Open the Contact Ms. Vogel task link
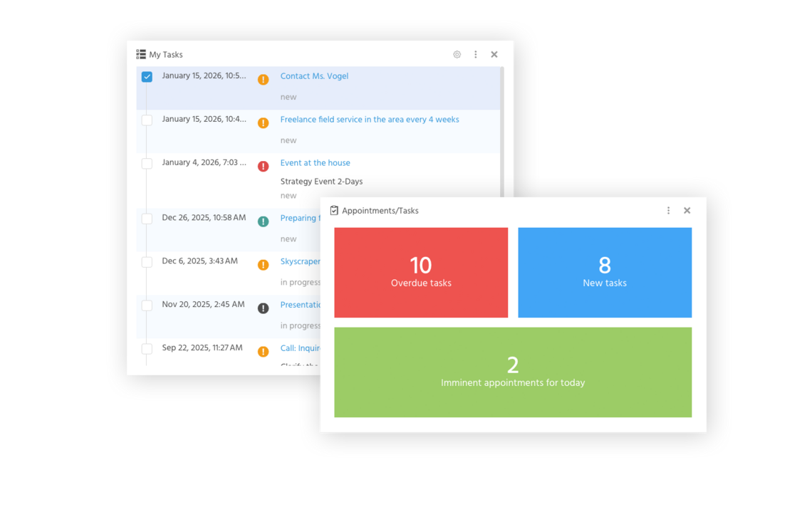Image resolution: width=812 pixels, height=507 pixels. coord(314,76)
